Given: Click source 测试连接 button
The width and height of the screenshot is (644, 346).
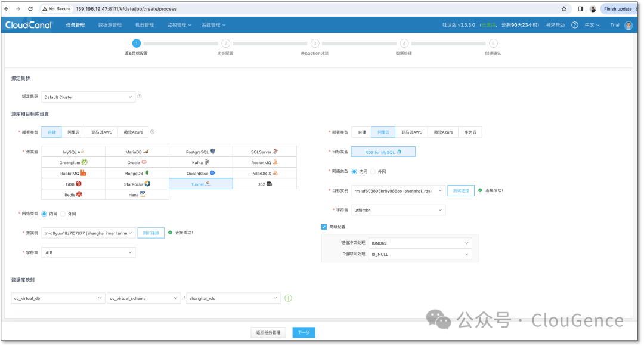Looking at the screenshot, I should (x=151, y=233).
